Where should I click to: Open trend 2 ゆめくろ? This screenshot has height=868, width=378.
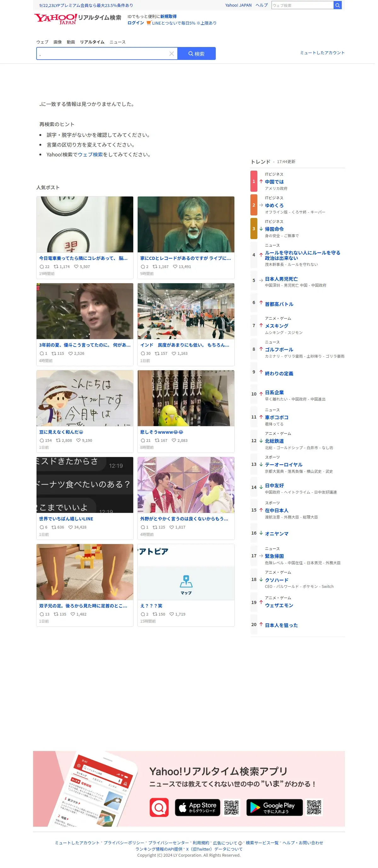pos(274,205)
